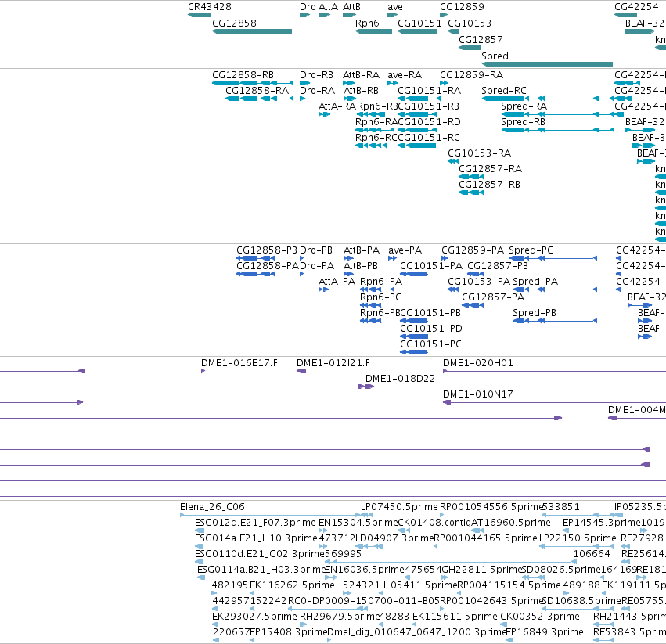Click transcript label ave-RA
Image resolution: width=666 pixels, height=644 pixels.
[x=405, y=75]
